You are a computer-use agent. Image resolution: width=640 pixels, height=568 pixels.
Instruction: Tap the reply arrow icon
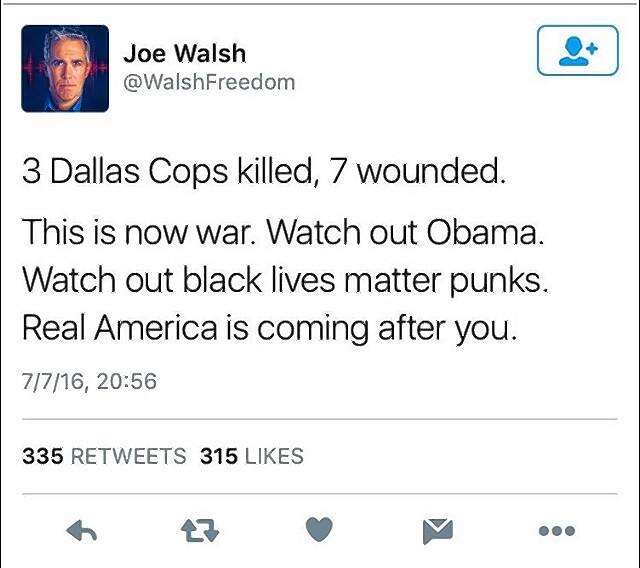pyautogui.click(x=82, y=530)
